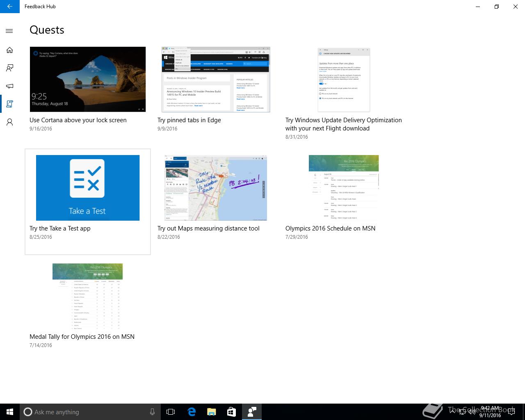525x420 pixels.
Task: Click 'Medal Tally for Olympics 2016 on MSN'
Action: point(82,337)
